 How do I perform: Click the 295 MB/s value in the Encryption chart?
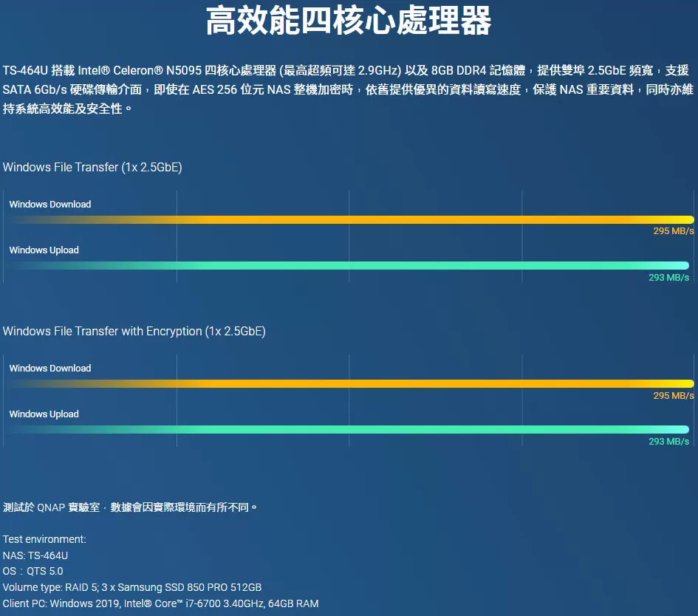[x=674, y=396]
